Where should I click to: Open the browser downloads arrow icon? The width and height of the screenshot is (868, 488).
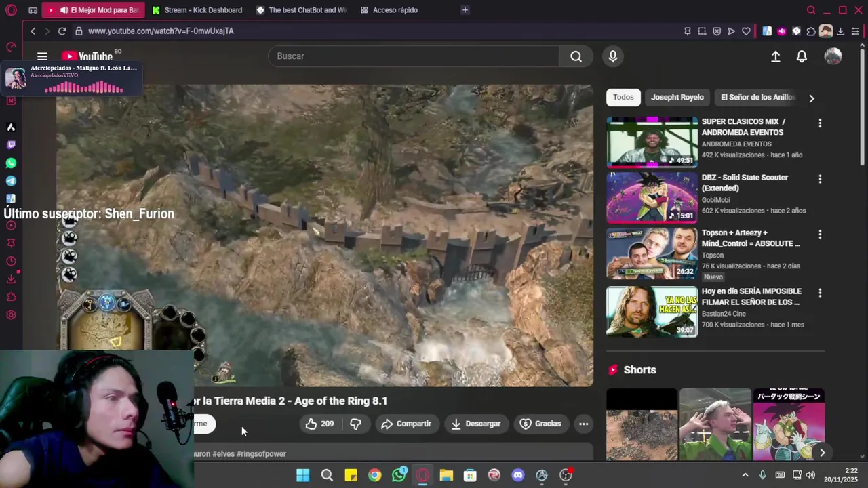(x=841, y=31)
